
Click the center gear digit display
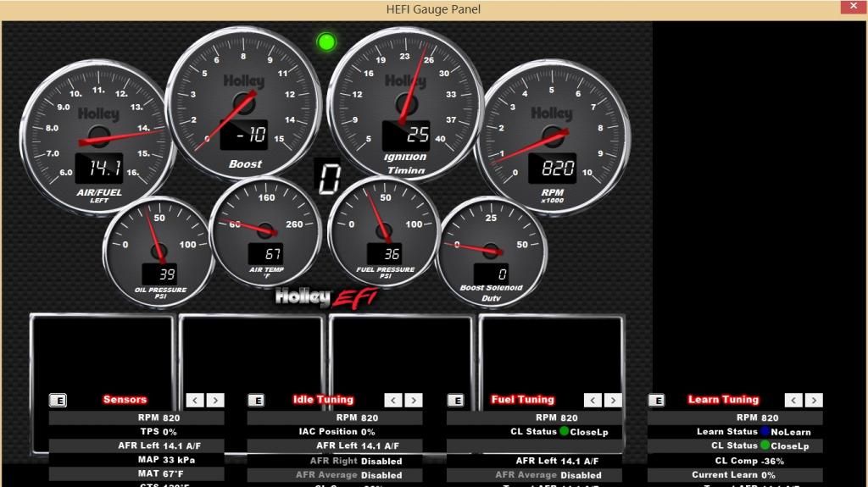[x=329, y=178]
